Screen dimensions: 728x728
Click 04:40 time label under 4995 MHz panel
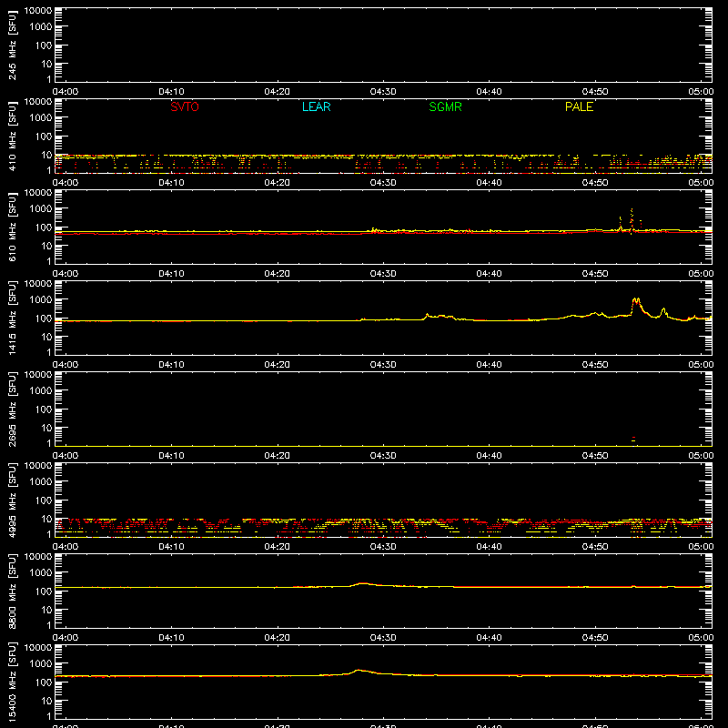pyautogui.click(x=489, y=547)
